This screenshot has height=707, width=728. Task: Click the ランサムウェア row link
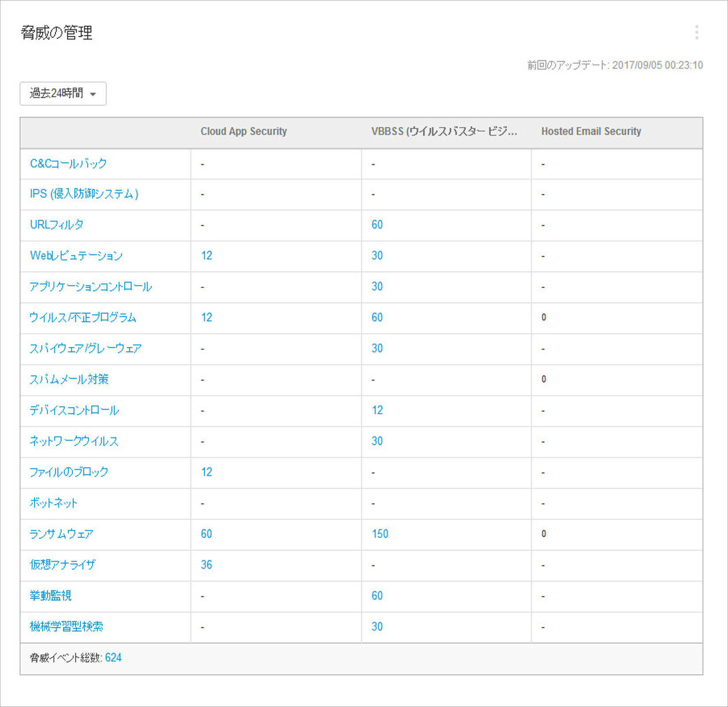[61, 534]
